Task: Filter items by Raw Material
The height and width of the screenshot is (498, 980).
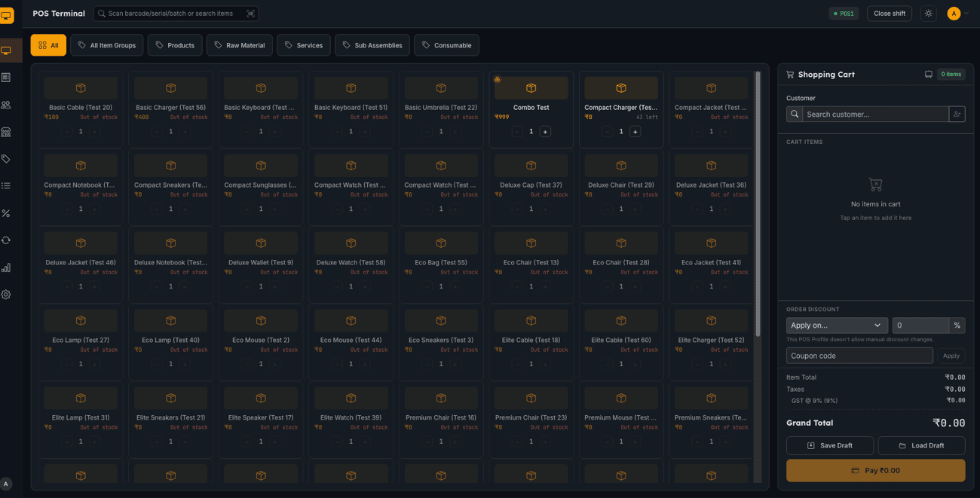Action: point(240,45)
